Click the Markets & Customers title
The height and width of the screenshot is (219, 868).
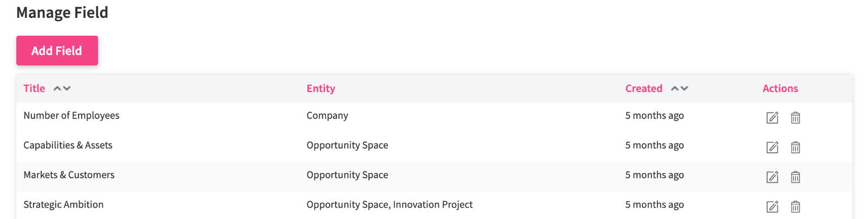tap(69, 175)
